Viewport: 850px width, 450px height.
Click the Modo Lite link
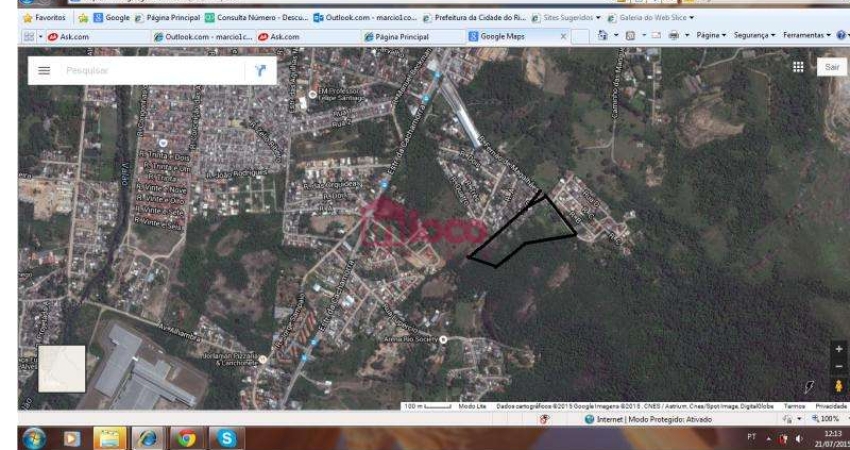(472, 406)
